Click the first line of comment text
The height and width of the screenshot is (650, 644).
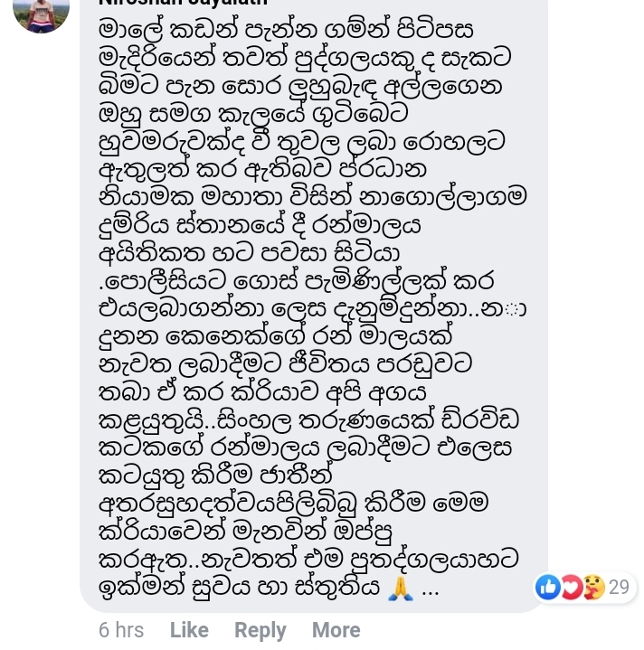pyautogui.click(x=286, y=30)
